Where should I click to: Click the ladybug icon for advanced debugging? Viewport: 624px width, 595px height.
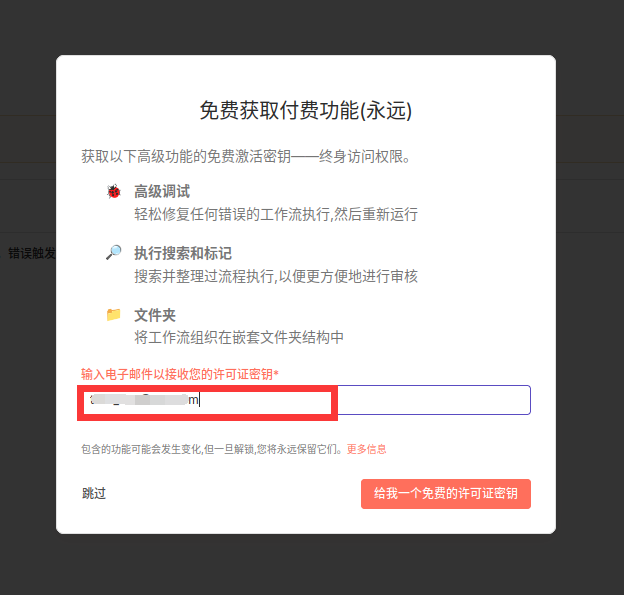pos(114,191)
